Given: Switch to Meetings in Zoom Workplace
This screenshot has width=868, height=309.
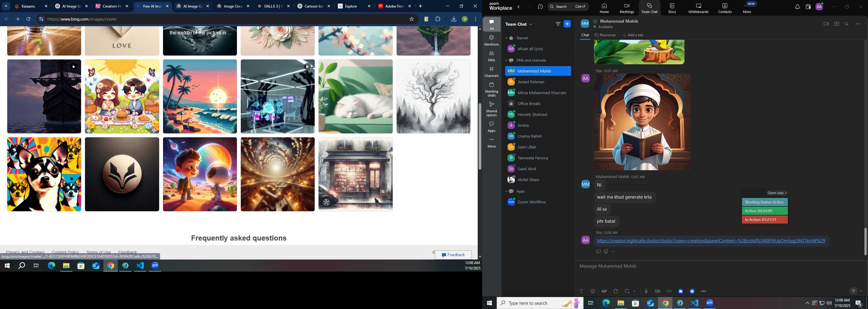Looking at the screenshot, I should click(627, 8).
